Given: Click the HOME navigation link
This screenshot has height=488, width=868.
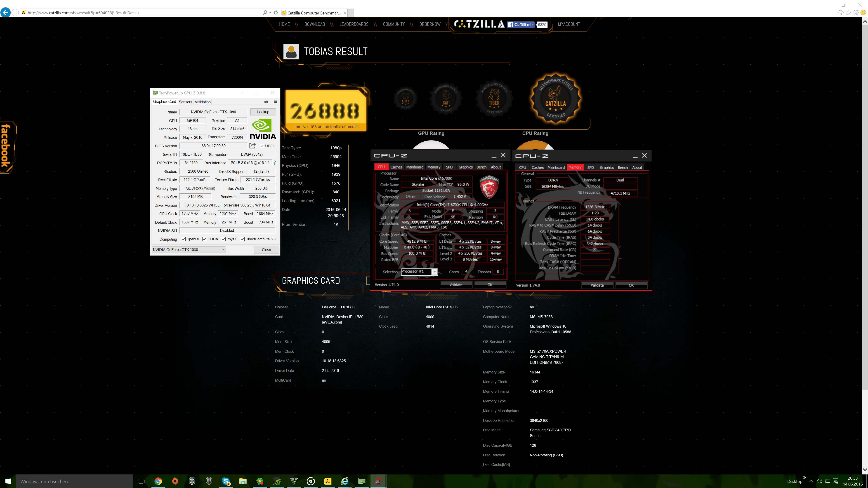Looking at the screenshot, I should click(284, 24).
